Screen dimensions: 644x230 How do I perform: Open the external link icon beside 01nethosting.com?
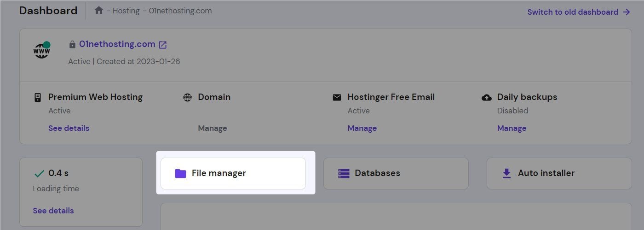[x=163, y=45]
